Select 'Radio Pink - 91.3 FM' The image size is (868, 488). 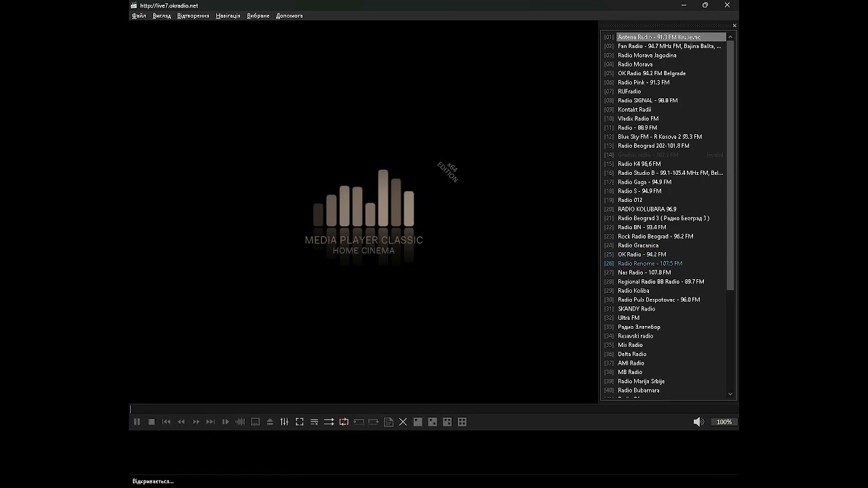pos(664,82)
